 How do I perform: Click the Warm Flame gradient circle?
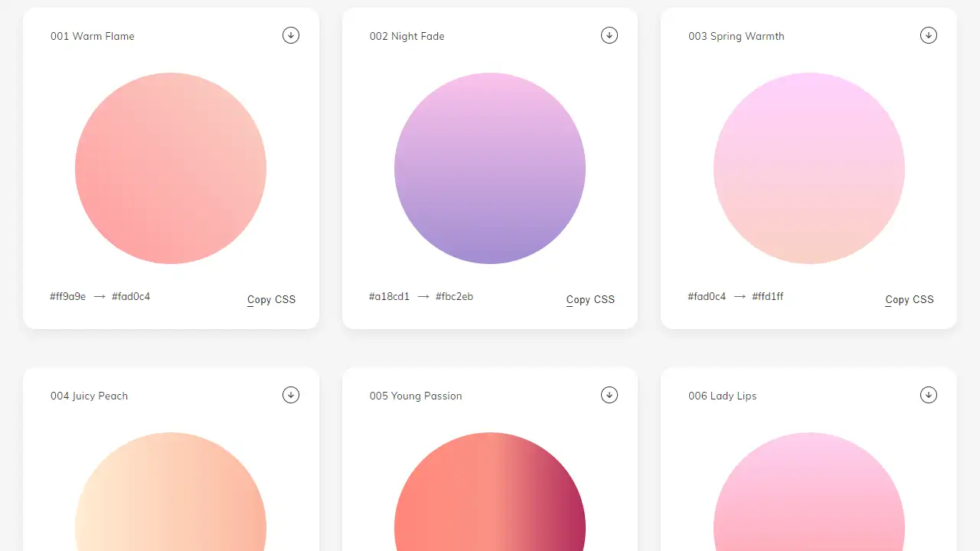coord(171,168)
